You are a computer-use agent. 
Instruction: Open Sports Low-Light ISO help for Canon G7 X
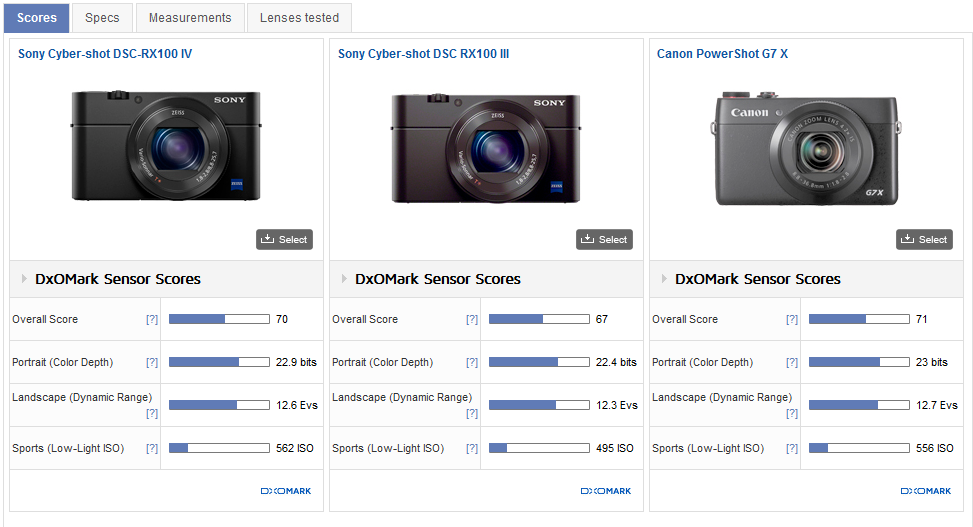click(792, 448)
